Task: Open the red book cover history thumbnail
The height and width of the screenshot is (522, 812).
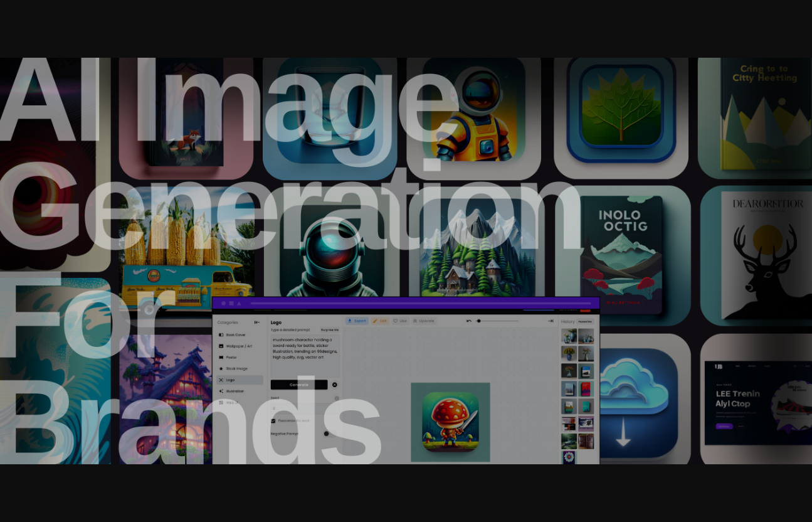Action: [x=586, y=389]
